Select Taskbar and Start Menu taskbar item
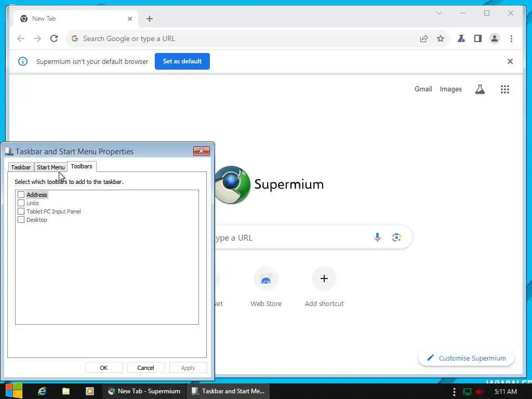Viewport: 532px width, 399px height. coord(228,391)
